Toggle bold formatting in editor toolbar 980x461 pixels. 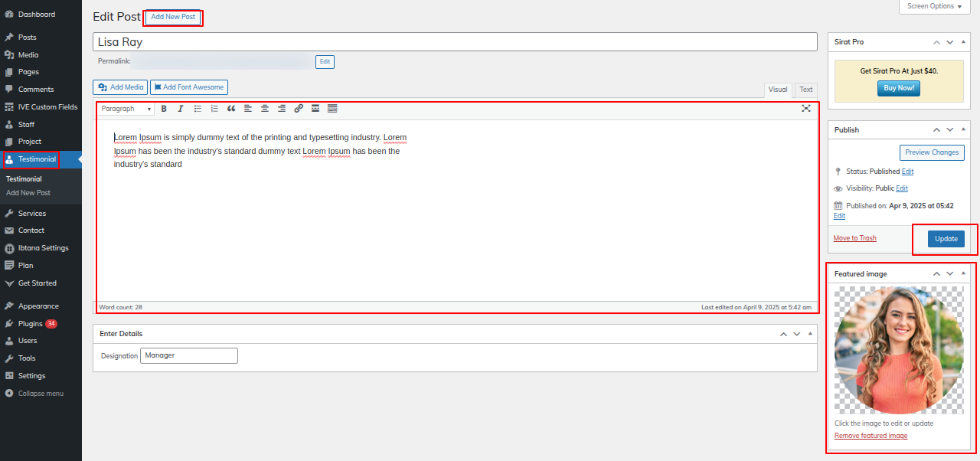164,109
